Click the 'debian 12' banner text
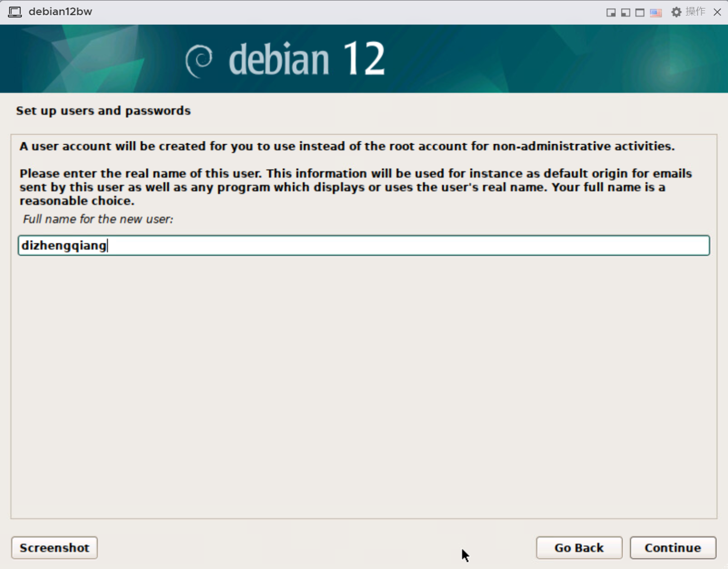 point(307,59)
